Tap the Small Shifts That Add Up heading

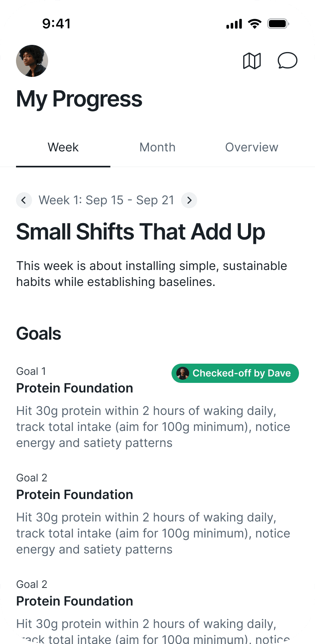pyautogui.click(x=141, y=232)
